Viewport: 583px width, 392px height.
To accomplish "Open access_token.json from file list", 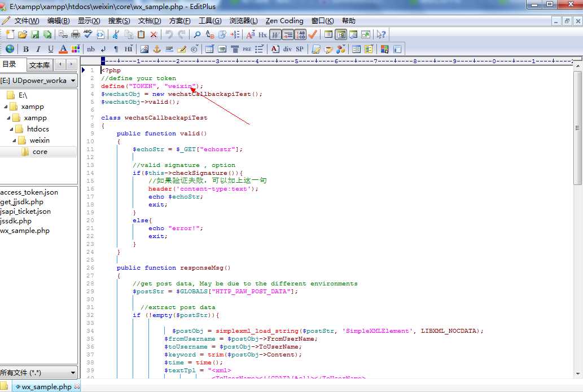I will pyautogui.click(x=29, y=192).
